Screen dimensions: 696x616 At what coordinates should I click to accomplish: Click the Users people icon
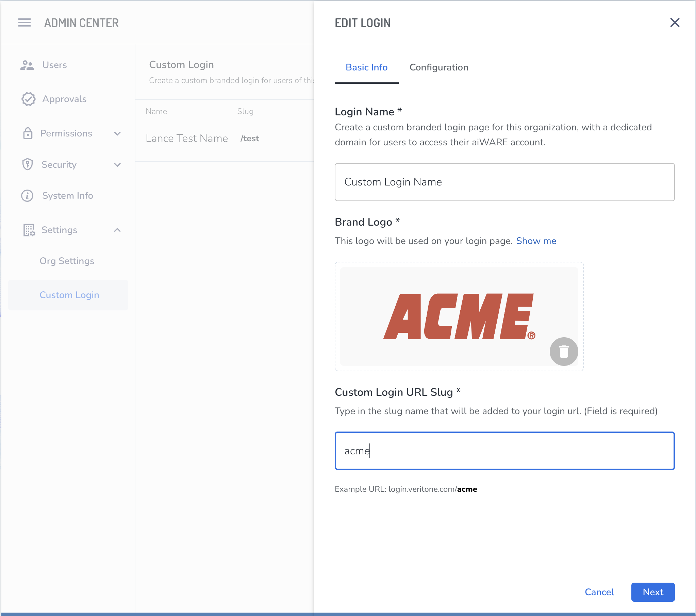(x=27, y=65)
